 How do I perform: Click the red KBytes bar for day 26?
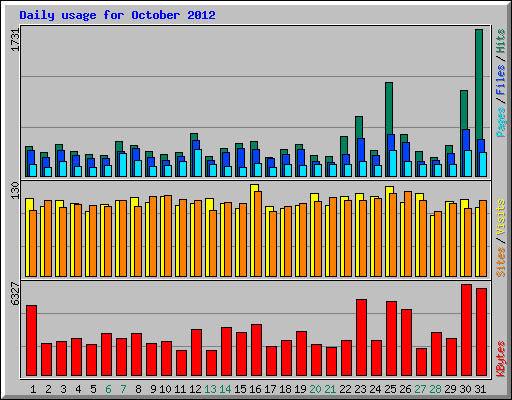click(406, 342)
